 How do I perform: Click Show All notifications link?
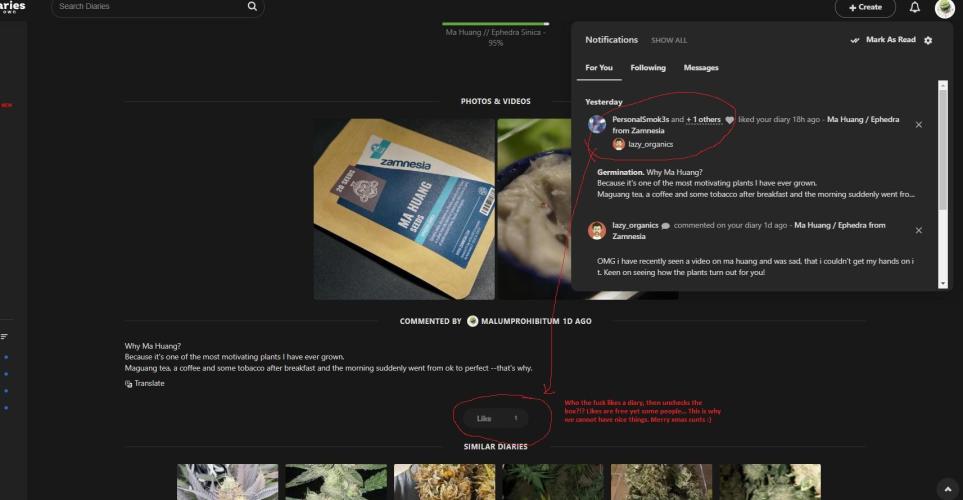[669, 40]
